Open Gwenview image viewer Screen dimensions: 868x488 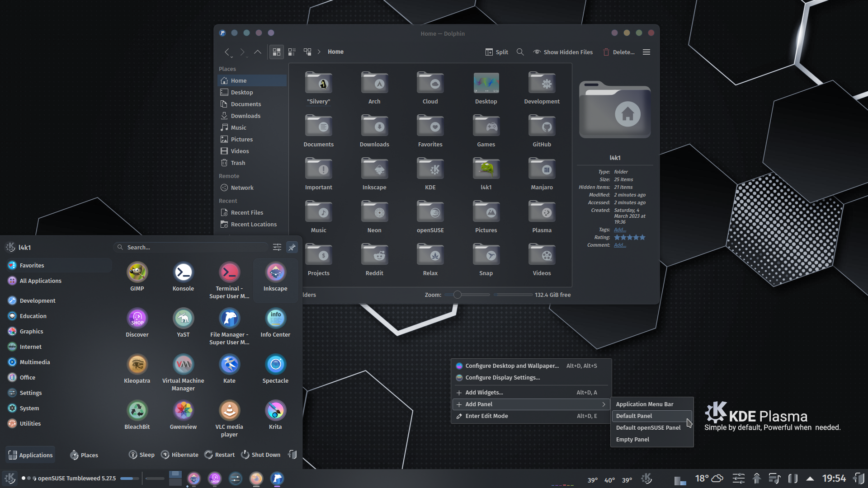tap(183, 411)
